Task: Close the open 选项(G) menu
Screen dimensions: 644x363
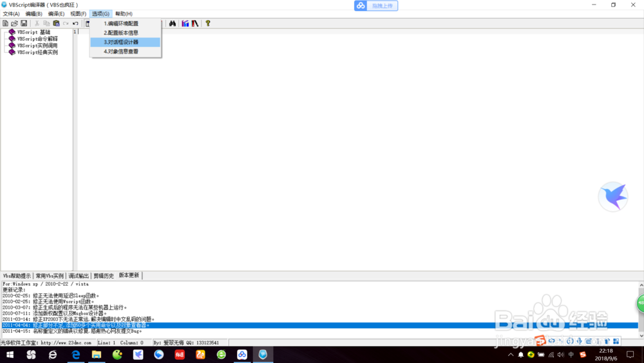Action: pyautogui.click(x=100, y=14)
